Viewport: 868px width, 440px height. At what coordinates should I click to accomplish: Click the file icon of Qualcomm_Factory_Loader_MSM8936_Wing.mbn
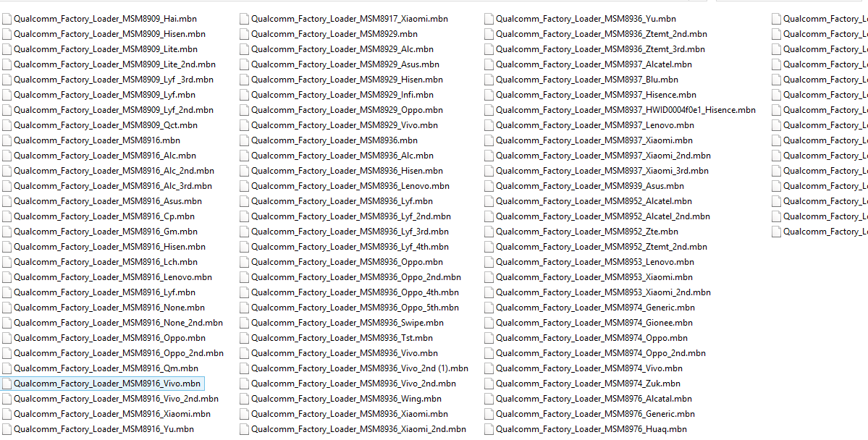[244, 399]
